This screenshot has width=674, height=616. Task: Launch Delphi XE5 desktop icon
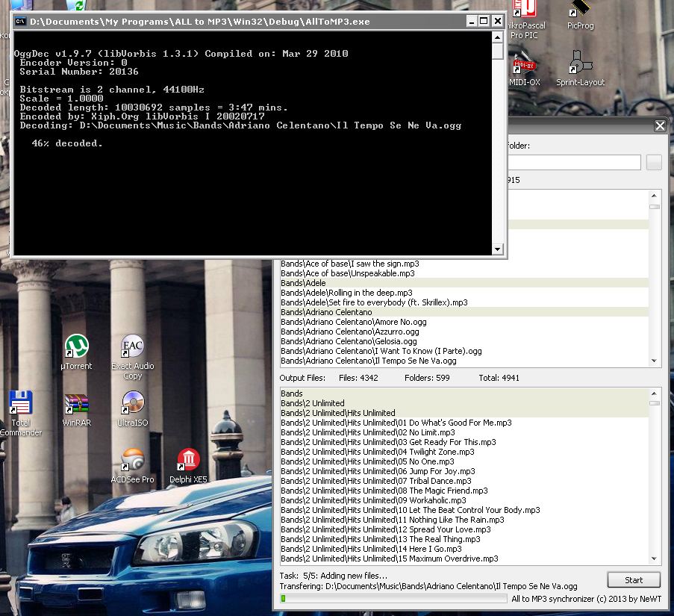[188, 461]
